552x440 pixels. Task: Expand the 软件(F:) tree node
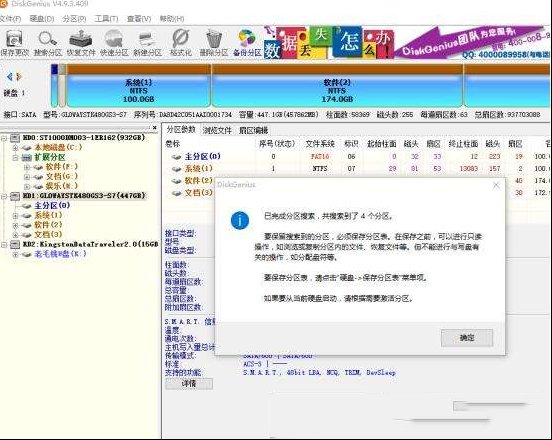click(x=27, y=167)
